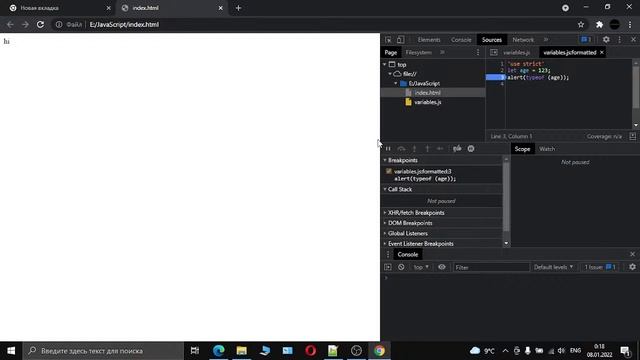The width and height of the screenshot is (640, 360).
Task: Close the DevTools panel
Action: click(633, 40)
